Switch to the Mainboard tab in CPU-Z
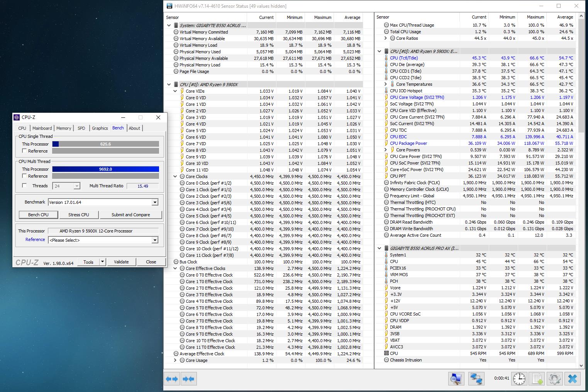 42,128
